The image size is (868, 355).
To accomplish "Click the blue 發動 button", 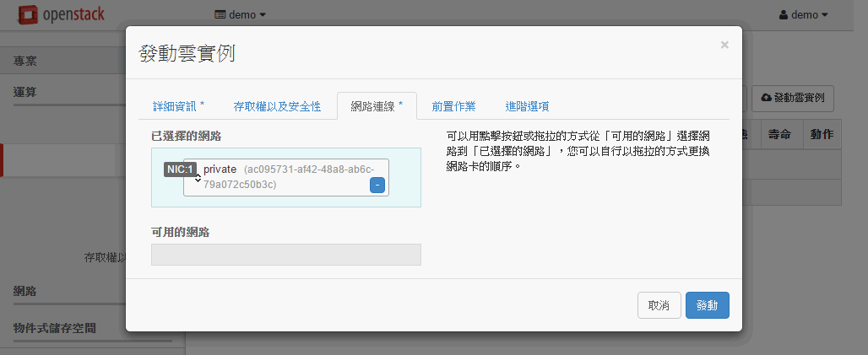I will (x=707, y=305).
